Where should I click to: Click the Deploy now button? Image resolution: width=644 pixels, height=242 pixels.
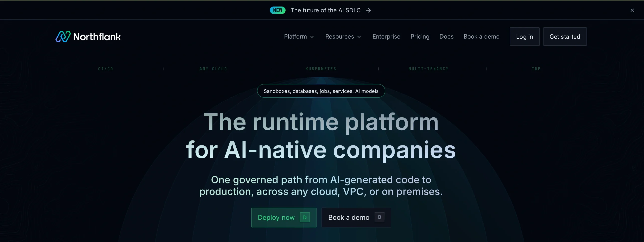284,218
